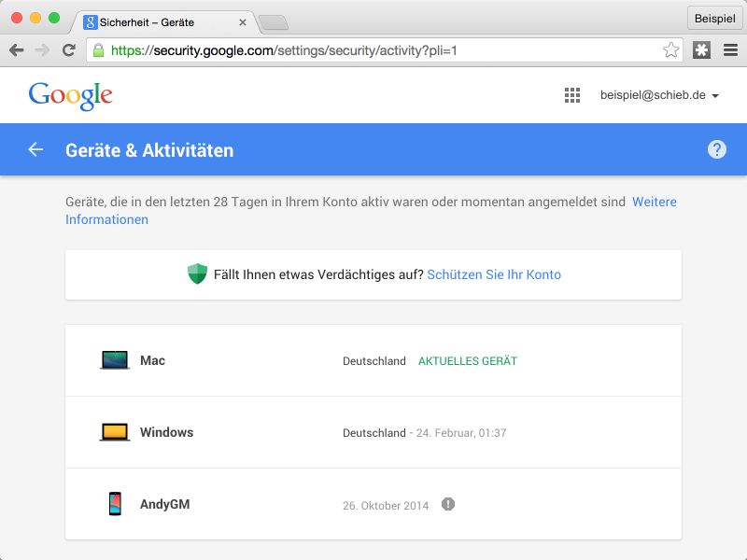This screenshot has width=747, height=560.
Task: Reload the page with the refresh icon
Action: (x=69, y=50)
